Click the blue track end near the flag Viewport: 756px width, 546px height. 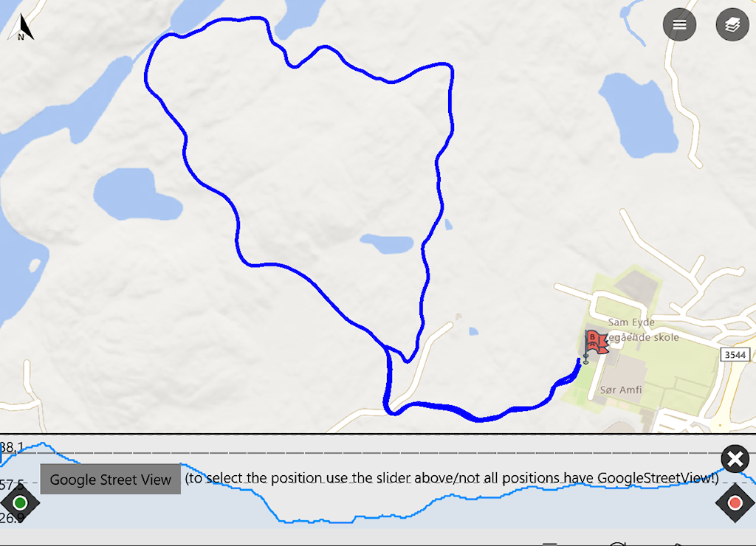point(579,361)
